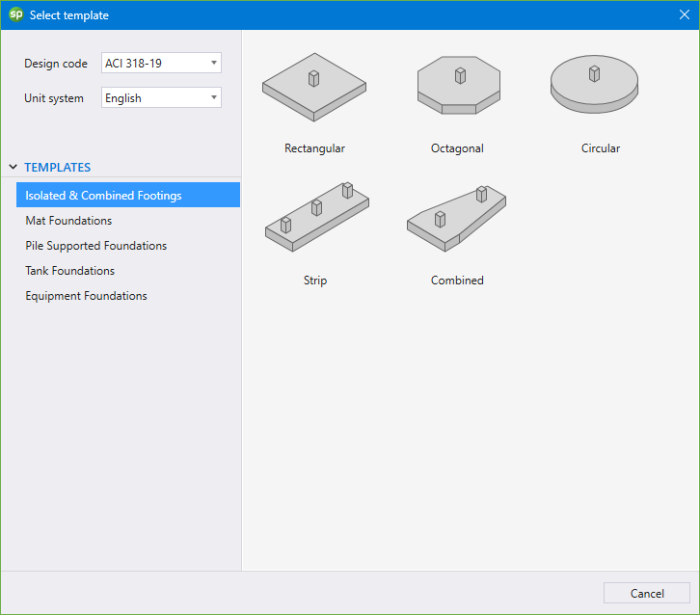Collapse the TEMPLATES section

pyautogui.click(x=13, y=167)
